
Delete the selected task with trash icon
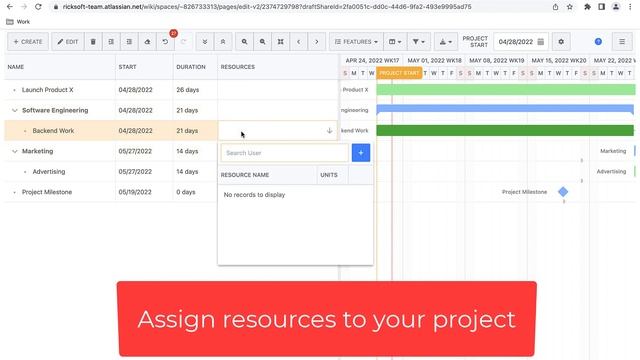[x=93, y=42]
